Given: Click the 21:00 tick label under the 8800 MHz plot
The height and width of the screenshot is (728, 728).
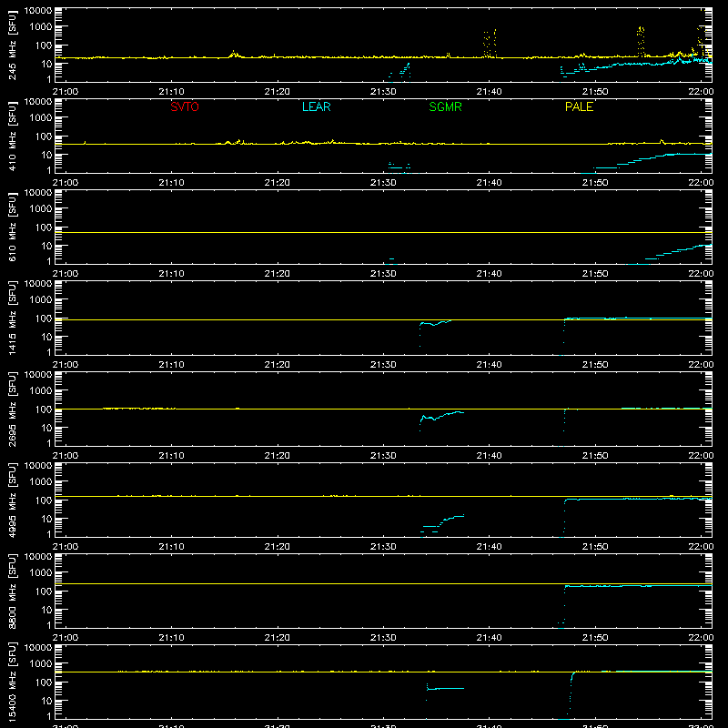Looking at the screenshot, I should (66, 638).
